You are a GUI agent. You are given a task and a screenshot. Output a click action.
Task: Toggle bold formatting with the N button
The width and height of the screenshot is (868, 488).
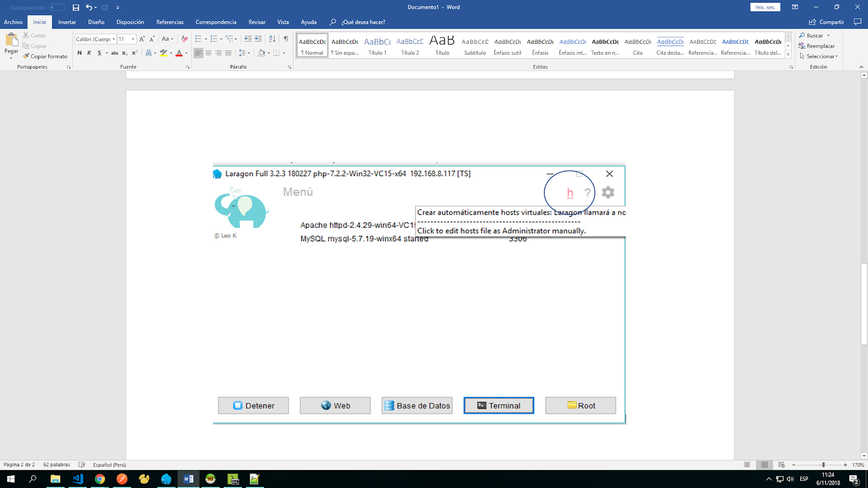pos(80,53)
